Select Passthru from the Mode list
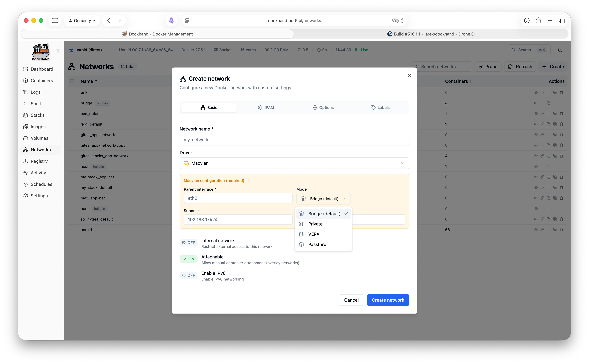The width and height of the screenshot is (589, 364). click(317, 244)
